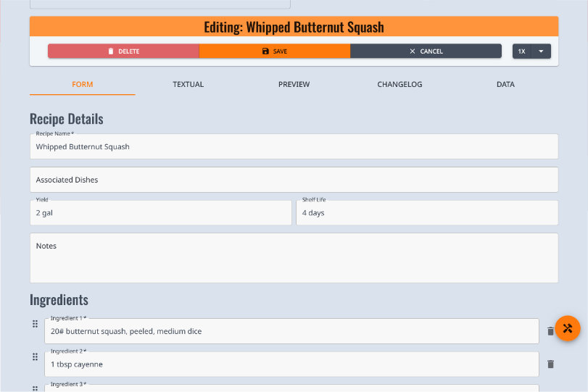This screenshot has width=588, height=392.
Task: Select the Form tab
Action: click(x=83, y=84)
